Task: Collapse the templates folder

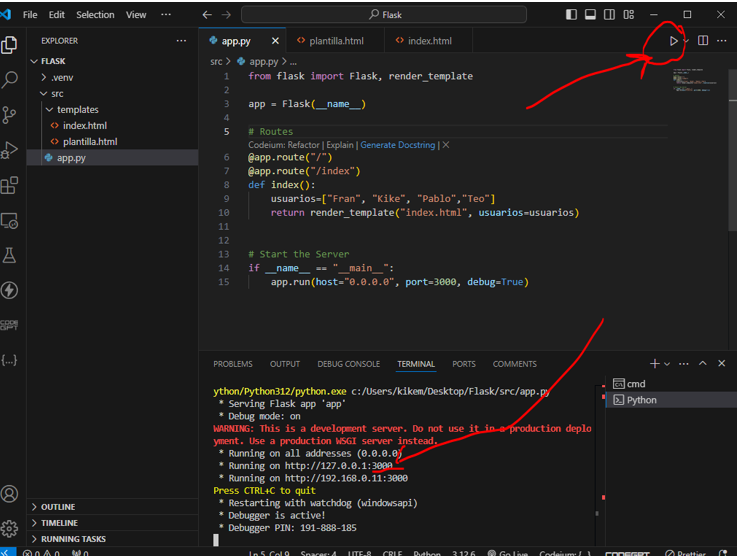Action: (77, 109)
